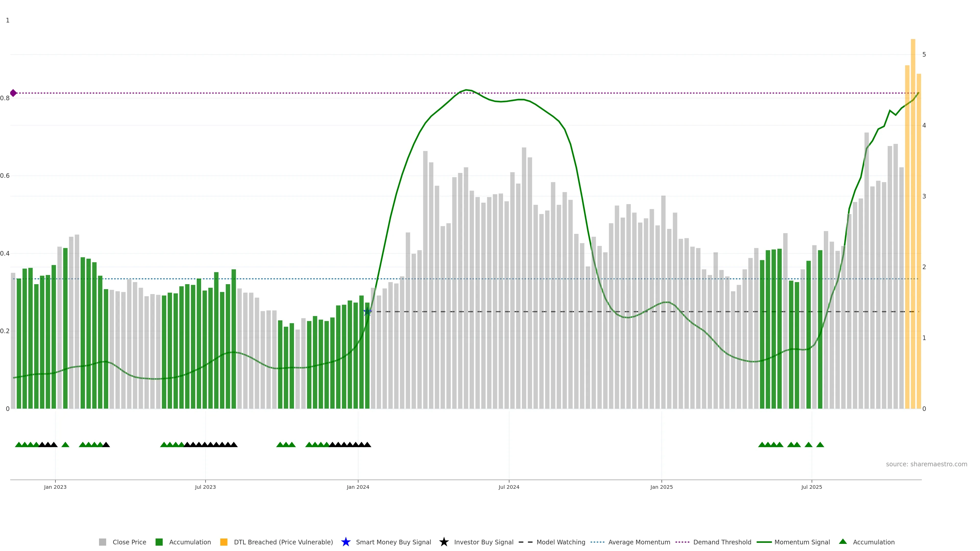Click the black Investor Buy Signal star
980x551 pixels.
pyautogui.click(x=444, y=542)
